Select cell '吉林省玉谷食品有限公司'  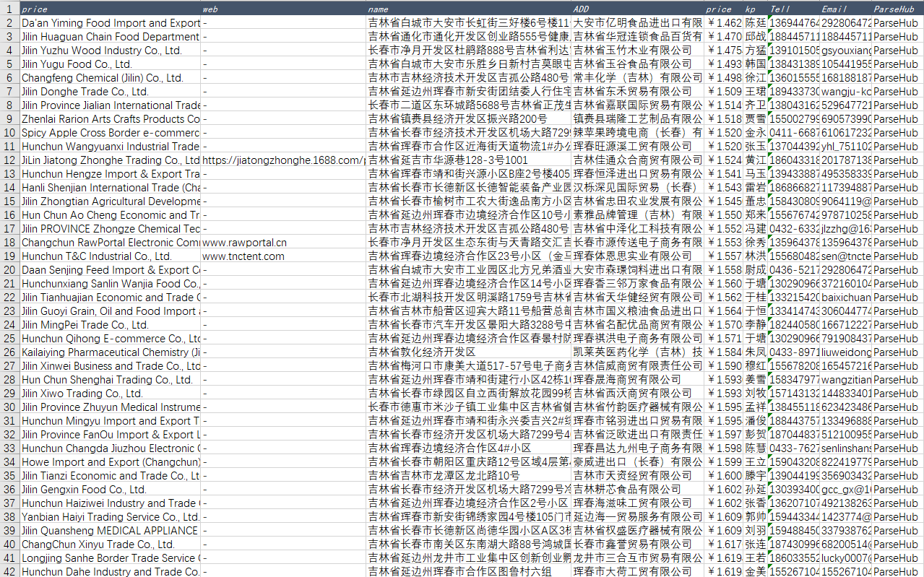tap(638, 64)
